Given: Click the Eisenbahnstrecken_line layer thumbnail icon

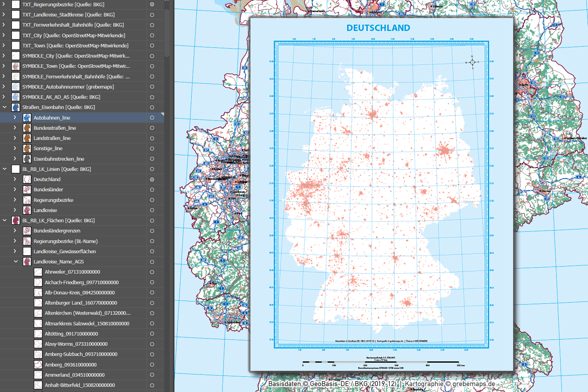Looking at the screenshot, I should click(x=27, y=159).
